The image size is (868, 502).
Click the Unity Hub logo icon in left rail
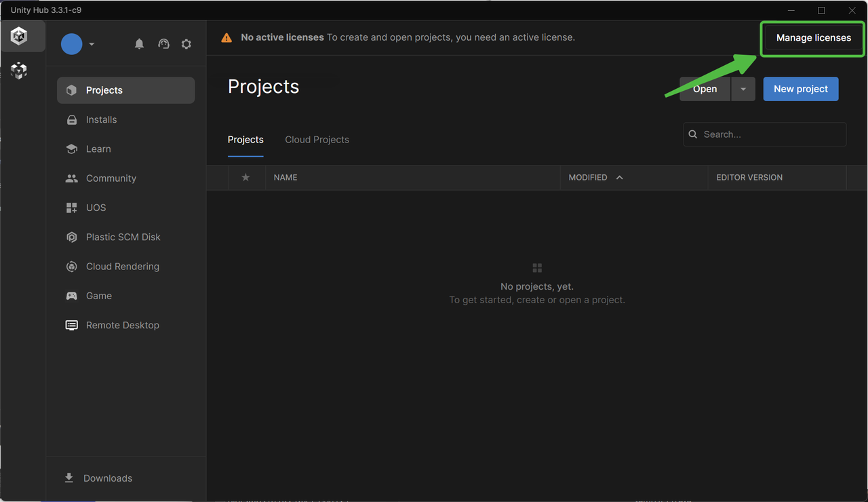(19, 36)
